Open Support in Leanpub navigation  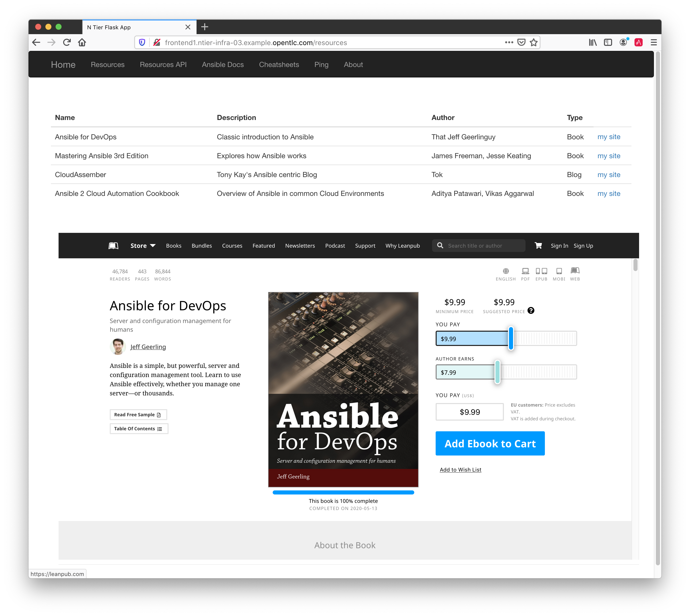365,245
